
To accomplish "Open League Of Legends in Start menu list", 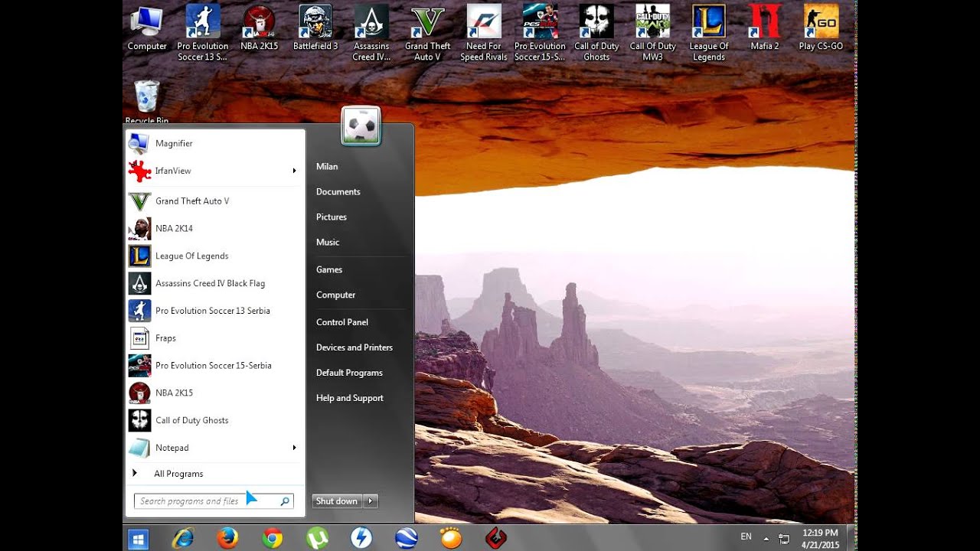I will (215, 256).
